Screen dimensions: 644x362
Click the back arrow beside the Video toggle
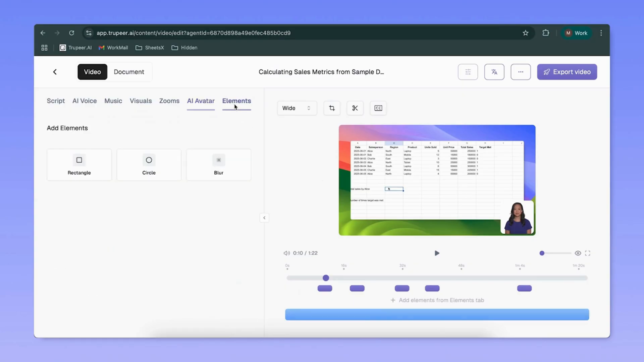coord(55,72)
